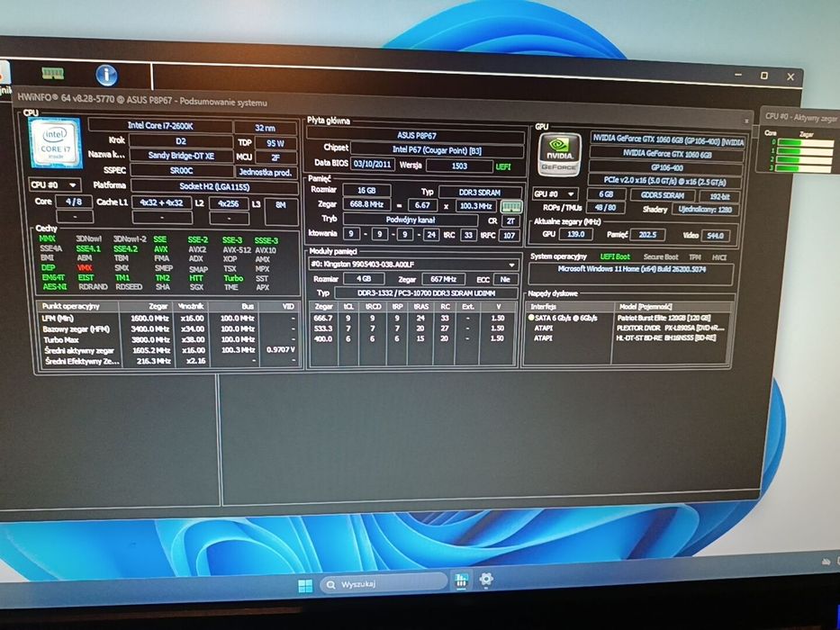This screenshot has height=630, width=840.
Task: Click the 2T command rate field
Action: coord(511,220)
